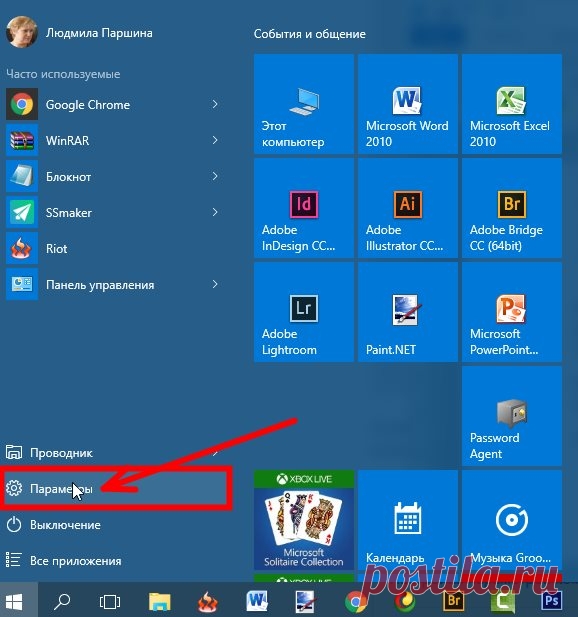Open the Adobe InDesign CC tile
This screenshot has width=578, height=617.
304,208
